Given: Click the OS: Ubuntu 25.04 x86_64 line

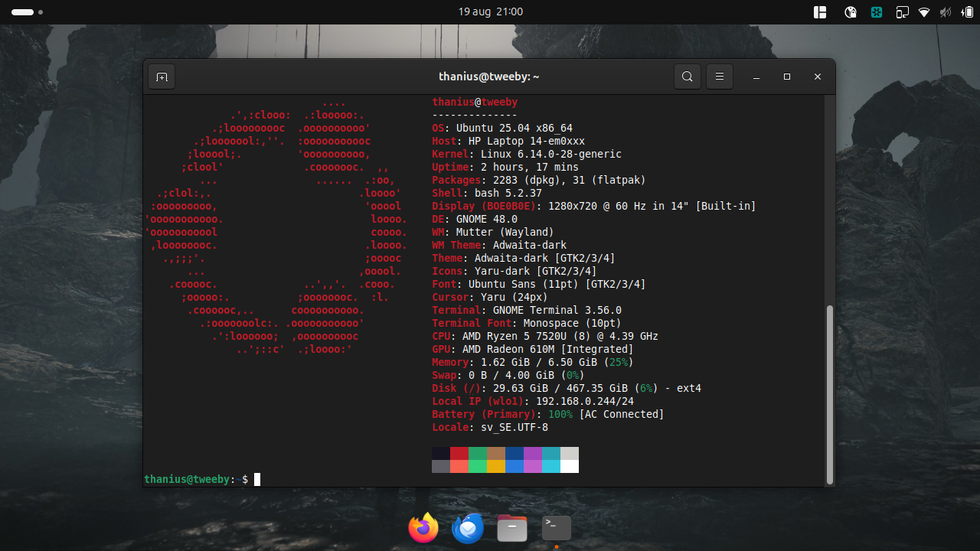Looking at the screenshot, I should (x=502, y=128).
